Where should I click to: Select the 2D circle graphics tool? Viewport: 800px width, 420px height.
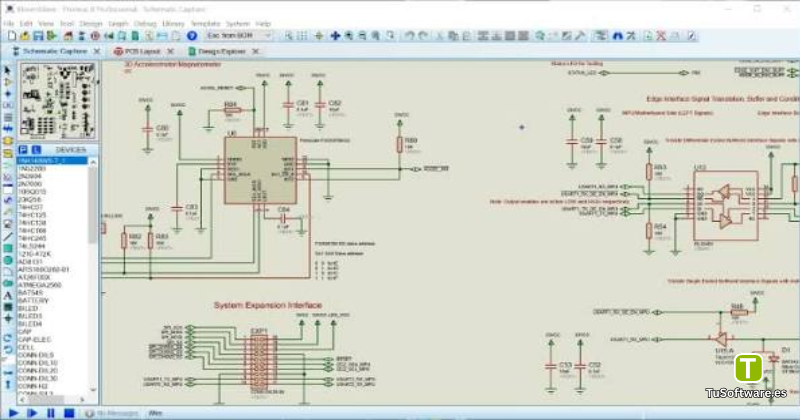pyautogui.click(x=8, y=260)
